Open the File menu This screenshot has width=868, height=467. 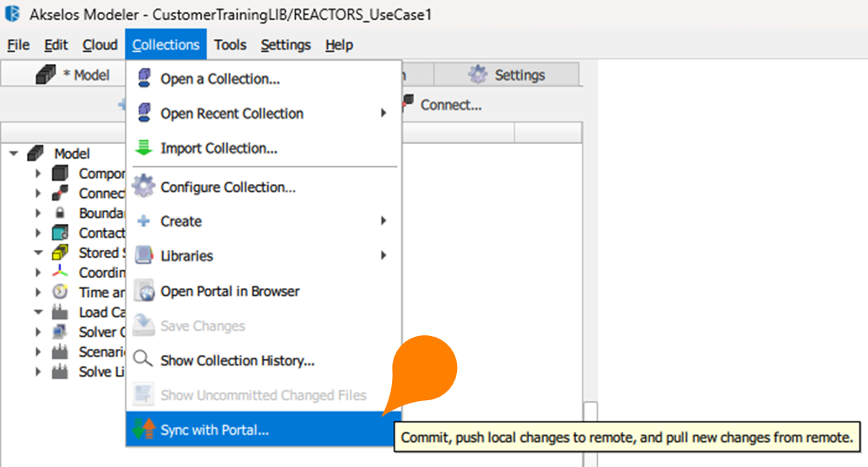pos(18,45)
